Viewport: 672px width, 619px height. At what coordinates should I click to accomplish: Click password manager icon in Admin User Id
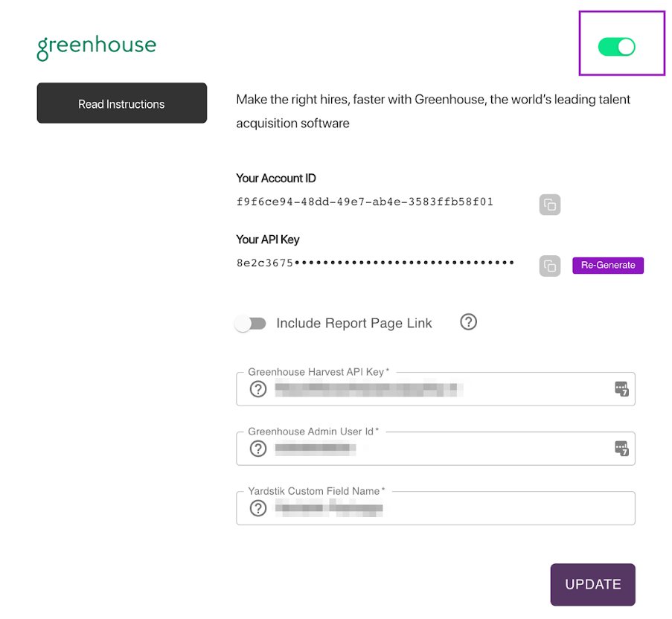tap(621, 448)
